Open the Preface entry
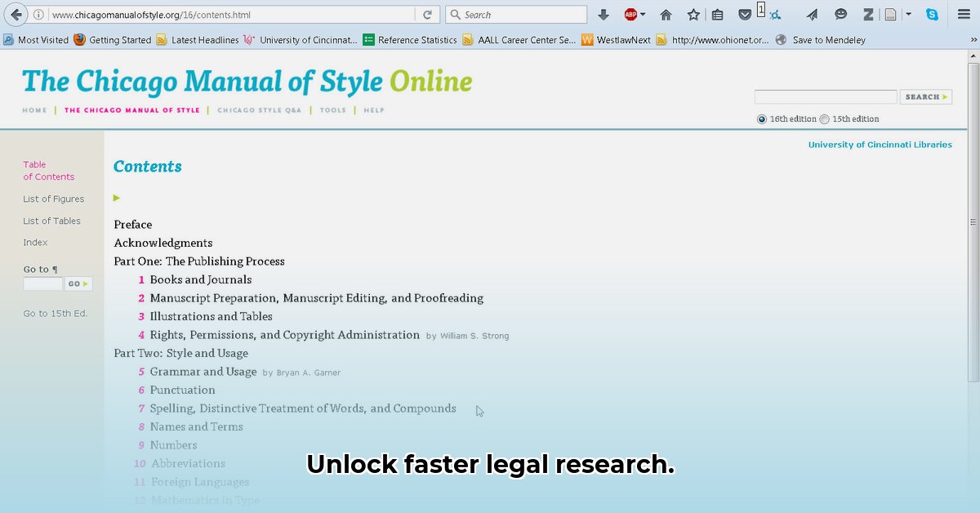The image size is (980, 513). point(133,225)
